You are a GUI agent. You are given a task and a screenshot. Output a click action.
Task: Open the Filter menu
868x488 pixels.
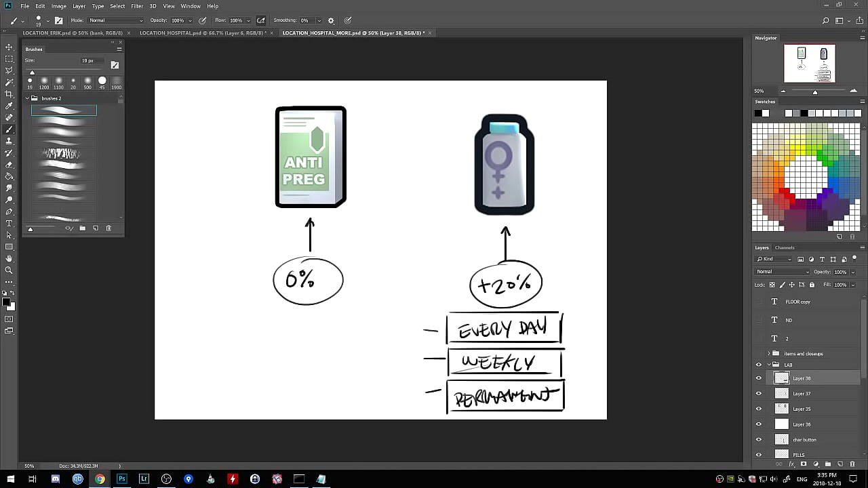(x=137, y=6)
